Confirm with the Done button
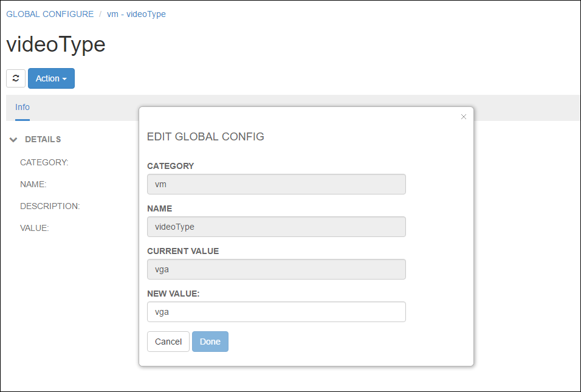The width and height of the screenshot is (581, 392). (210, 342)
